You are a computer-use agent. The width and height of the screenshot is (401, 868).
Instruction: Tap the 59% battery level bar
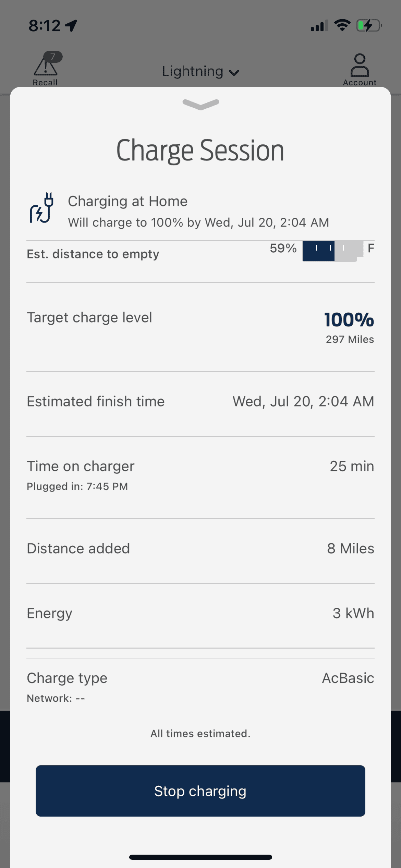point(332,251)
